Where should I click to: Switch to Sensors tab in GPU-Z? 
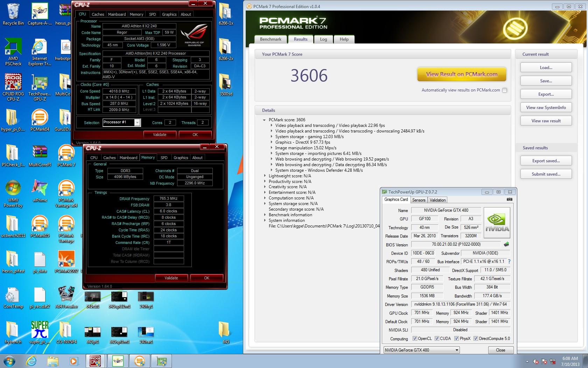pos(419,200)
